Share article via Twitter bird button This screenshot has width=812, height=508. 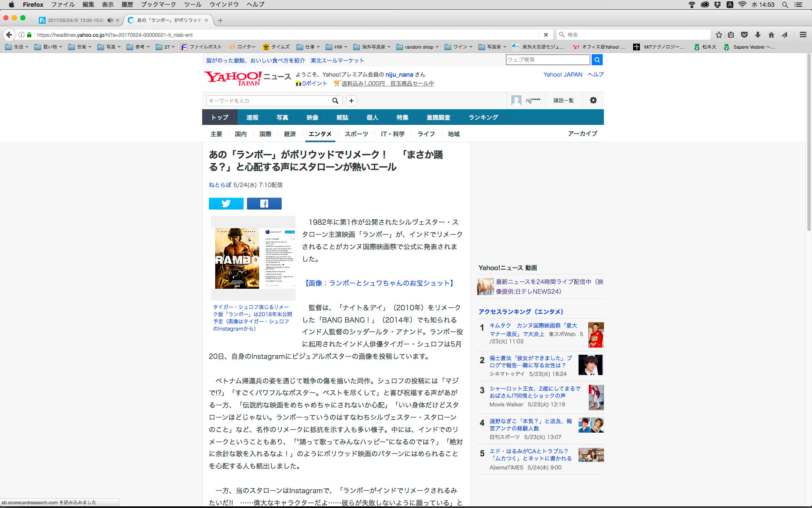click(226, 204)
